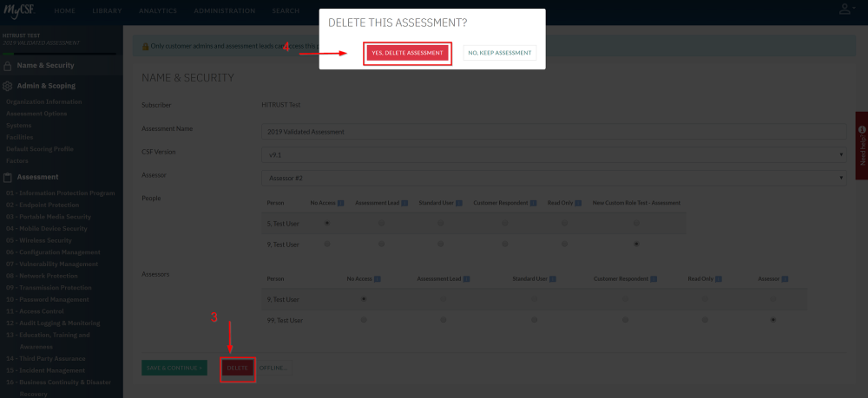Select Assessment Lead for 99, Test User
Screen dimensions: 868x398
443,320
